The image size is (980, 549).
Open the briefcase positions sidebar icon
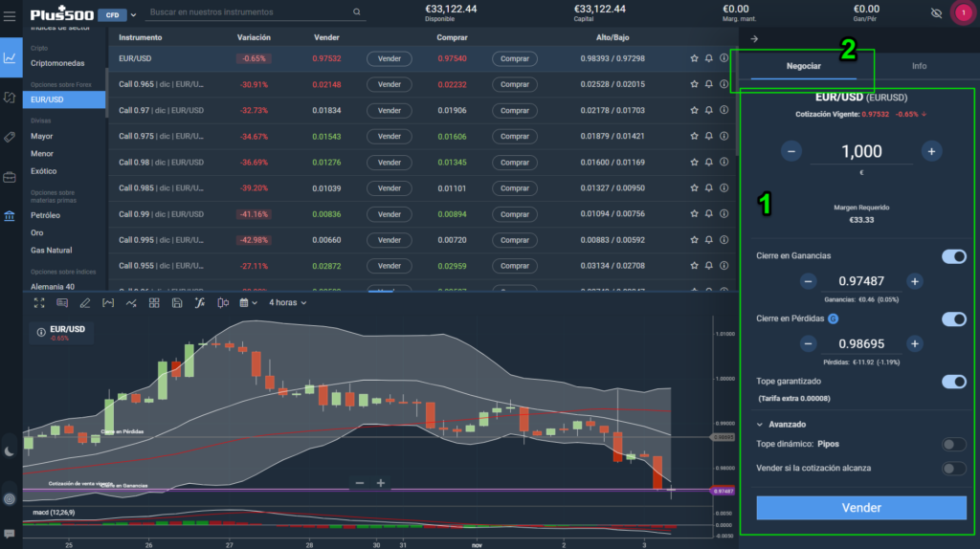click(x=10, y=178)
